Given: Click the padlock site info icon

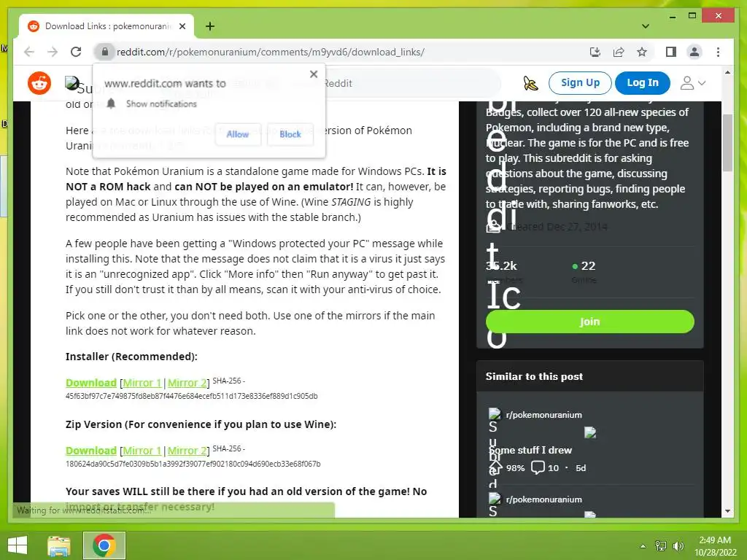Looking at the screenshot, I should 105,52.
